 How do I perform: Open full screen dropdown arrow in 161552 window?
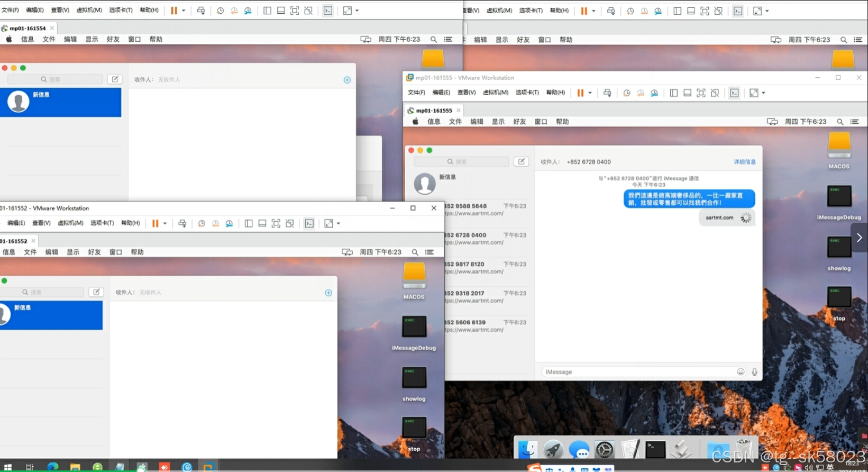click(x=339, y=223)
